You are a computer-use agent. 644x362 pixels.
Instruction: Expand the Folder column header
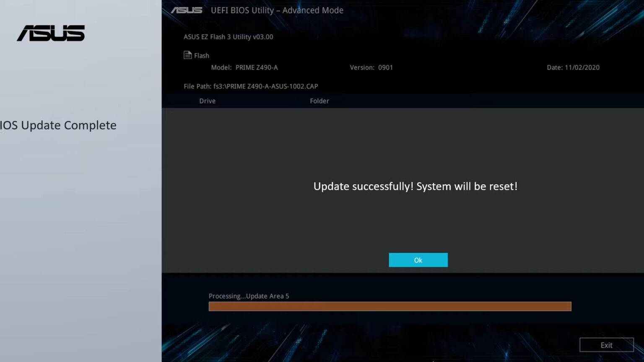coord(319,101)
